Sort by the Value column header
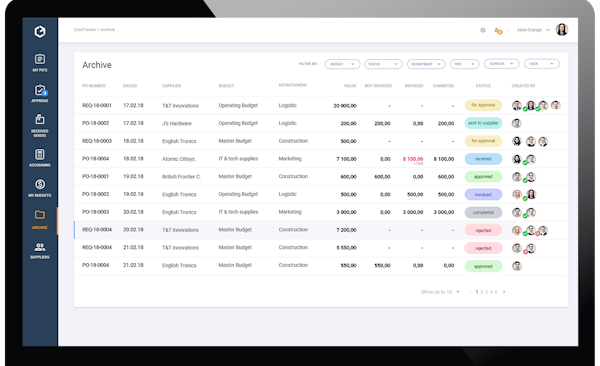Screen dimensions: 600x366 pos(350,86)
